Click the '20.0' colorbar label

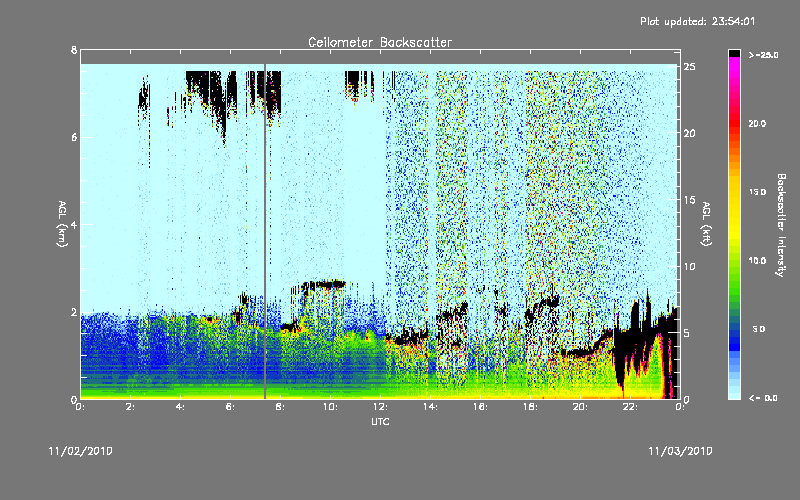click(x=757, y=123)
